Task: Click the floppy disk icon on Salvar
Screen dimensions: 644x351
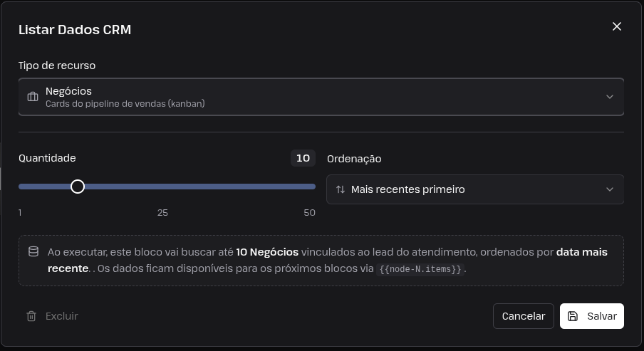Action: click(573, 316)
